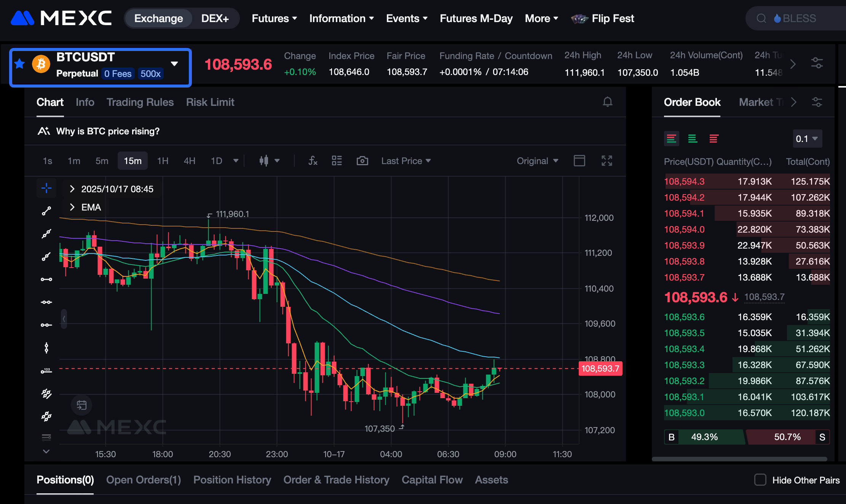This screenshot has height=504, width=846.
Task: Show only buy orders in order book
Action: pyautogui.click(x=693, y=139)
